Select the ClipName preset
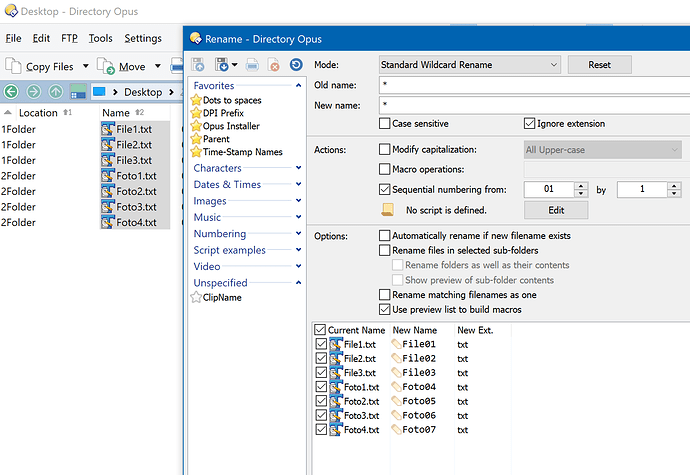The height and width of the screenshot is (475, 690). [x=222, y=297]
